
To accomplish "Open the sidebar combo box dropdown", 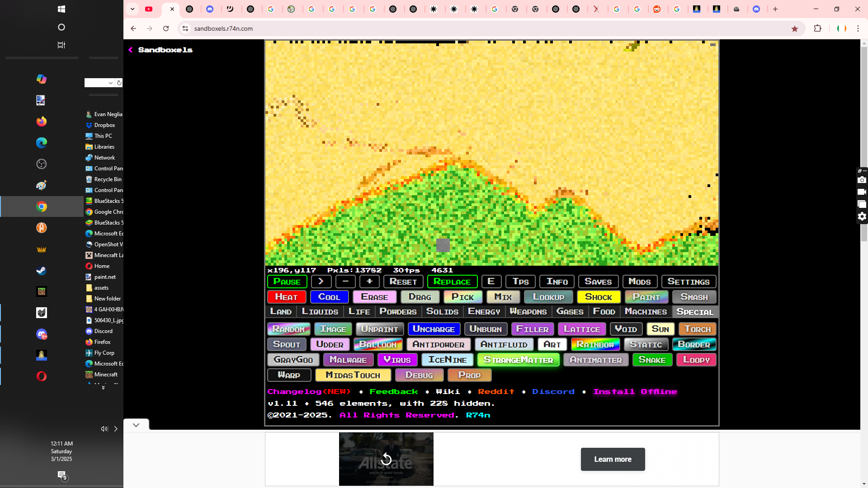I will click(x=111, y=83).
